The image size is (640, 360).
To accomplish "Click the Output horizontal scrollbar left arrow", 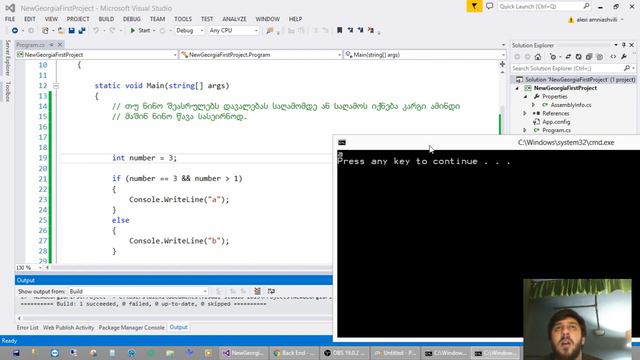I will 19,318.
